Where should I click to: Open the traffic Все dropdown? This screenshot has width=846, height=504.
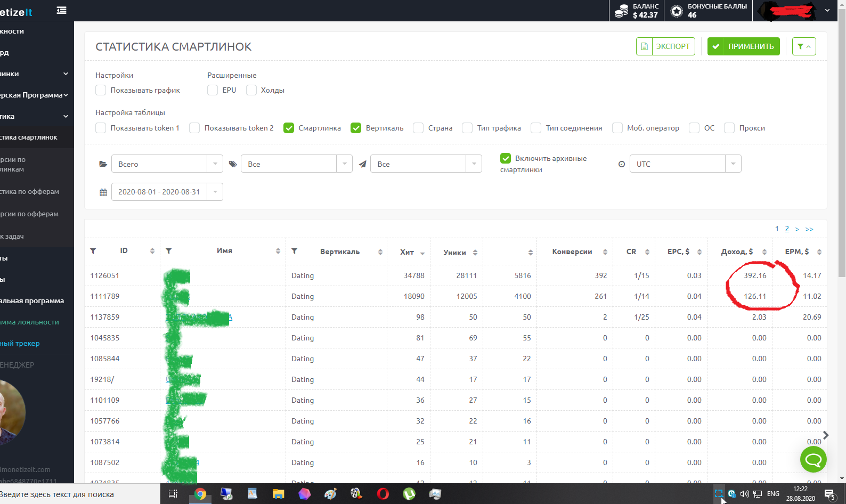point(426,164)
